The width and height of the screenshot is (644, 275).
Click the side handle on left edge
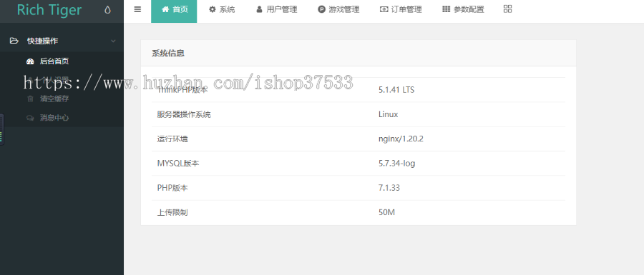tap(1, 129)
